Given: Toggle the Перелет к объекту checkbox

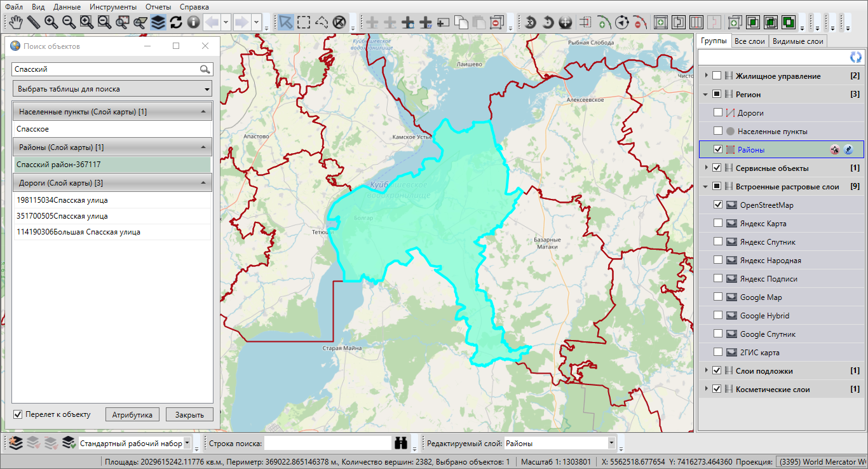Looking at the screenshot, I should coord(18,414).
